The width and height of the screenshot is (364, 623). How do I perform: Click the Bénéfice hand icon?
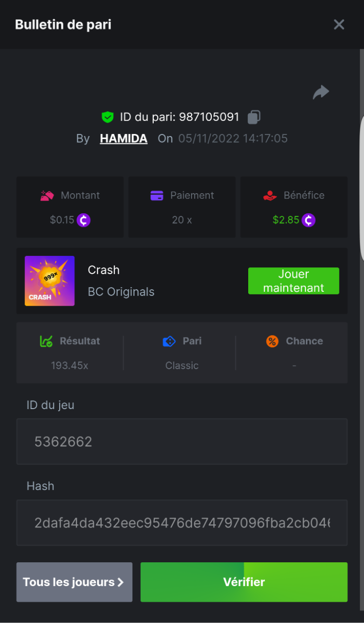coord(270,196)
